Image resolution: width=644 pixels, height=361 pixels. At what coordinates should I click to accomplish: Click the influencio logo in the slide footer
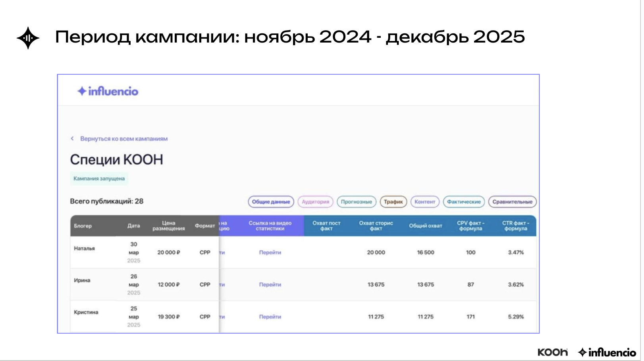[x=607, y=352]
